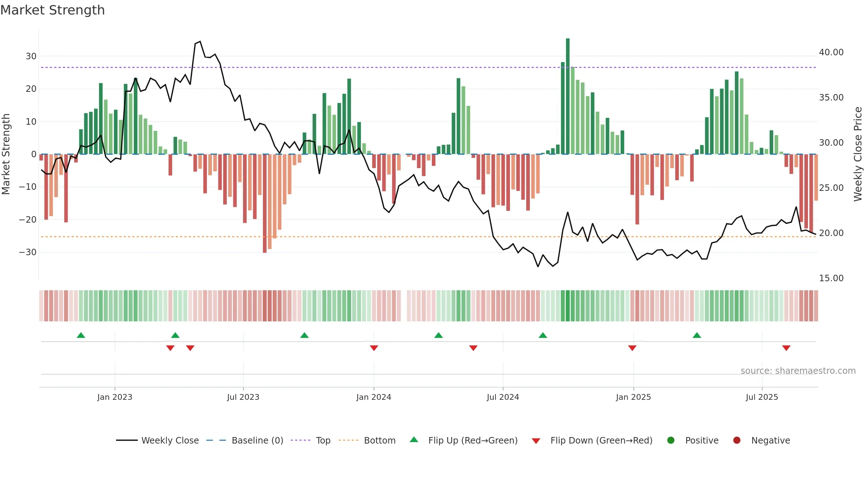Click the green Positive circle in legend
The image size is (868, 488).
click(x=671, y=440)
